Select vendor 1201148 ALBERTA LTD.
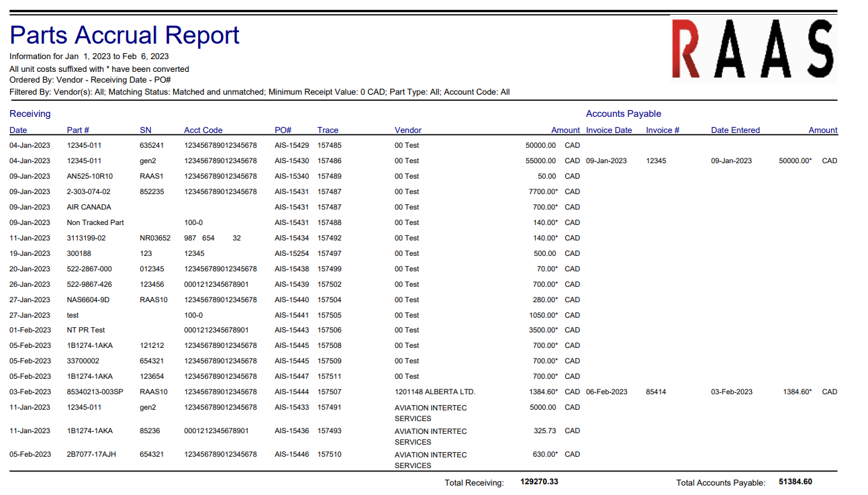The width and height of the screenshot is (868, 495). pos(435,392)
